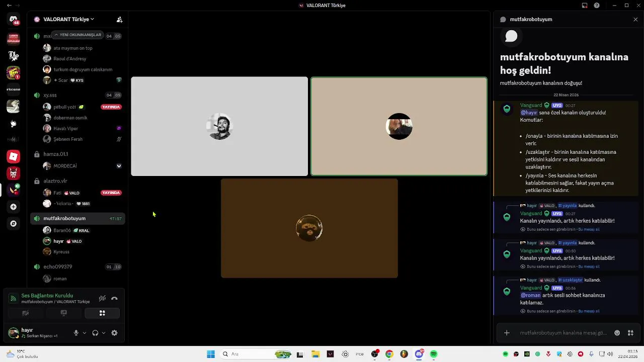
Task: Turn on camera in voice panel
Action: [25, 313]
